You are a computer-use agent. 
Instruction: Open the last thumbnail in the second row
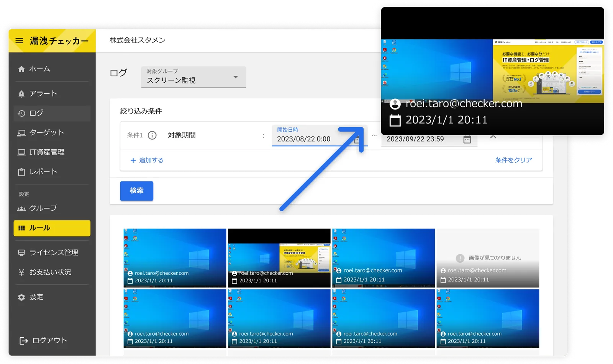[x=488, y=319]
